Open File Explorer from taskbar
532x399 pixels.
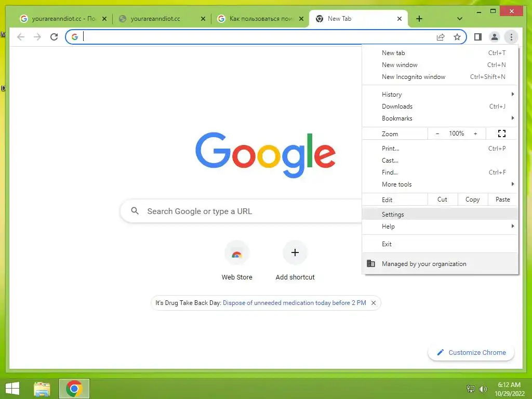point(42,389)
